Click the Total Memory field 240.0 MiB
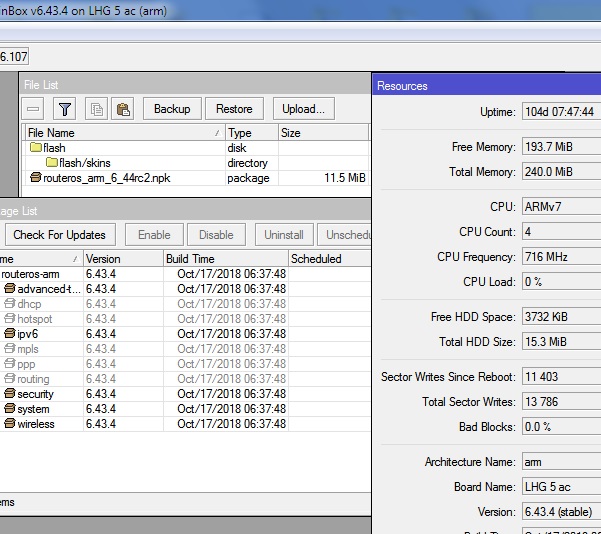 561,172
